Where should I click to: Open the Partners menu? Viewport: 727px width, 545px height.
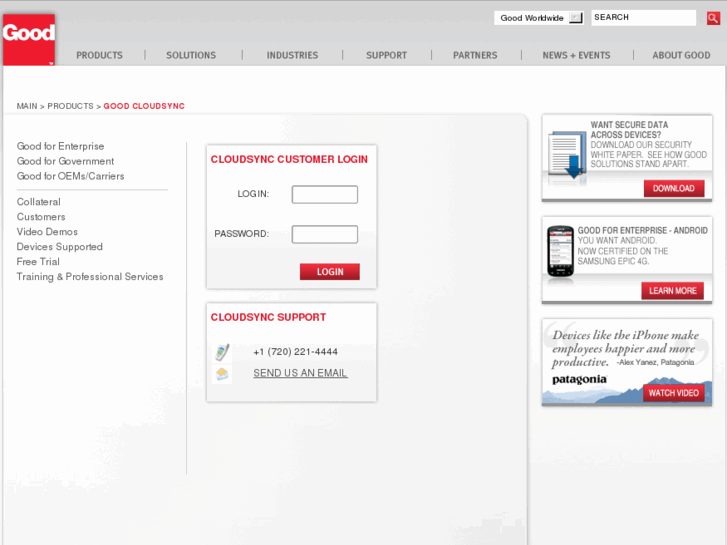coord(475,55)
